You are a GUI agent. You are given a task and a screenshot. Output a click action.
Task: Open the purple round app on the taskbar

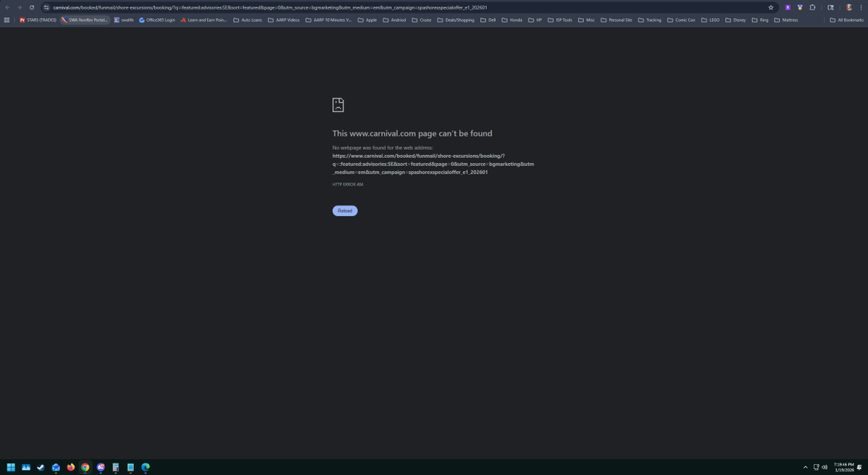(101, 467)
